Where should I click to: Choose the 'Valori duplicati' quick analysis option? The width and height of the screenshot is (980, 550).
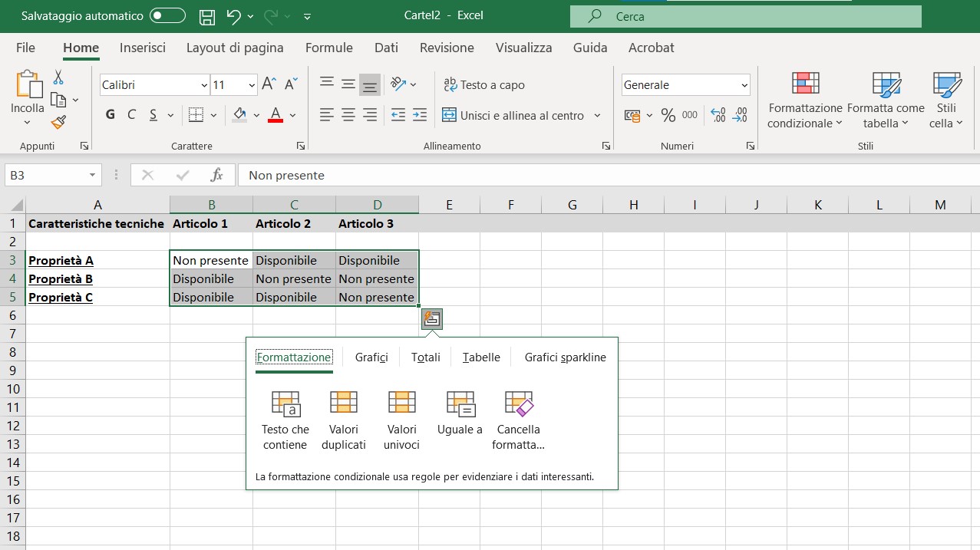click(343, 402)
